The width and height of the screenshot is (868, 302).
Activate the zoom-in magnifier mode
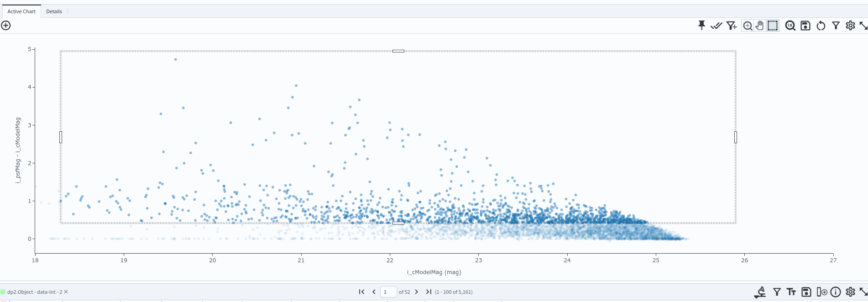[x=748, y=26]
